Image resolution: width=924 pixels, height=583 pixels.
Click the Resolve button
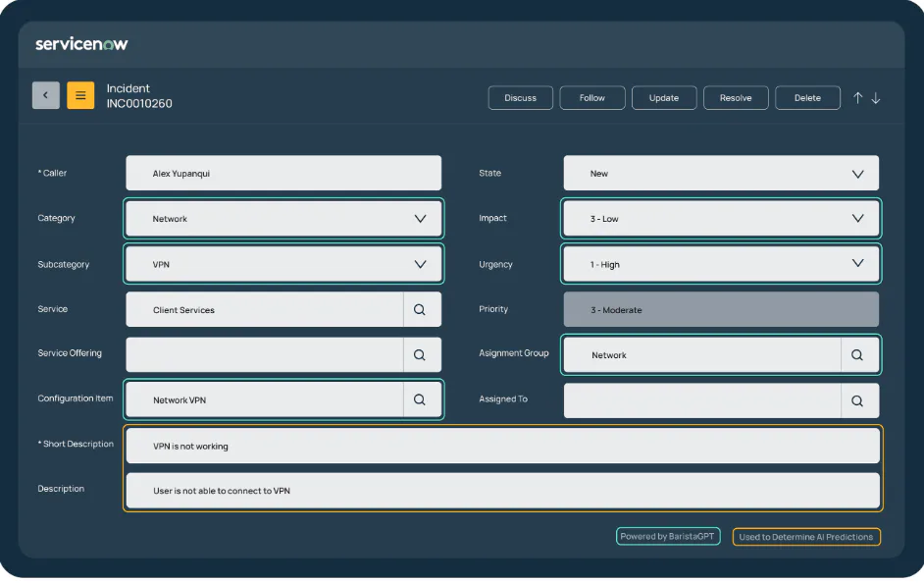point(736,98)
